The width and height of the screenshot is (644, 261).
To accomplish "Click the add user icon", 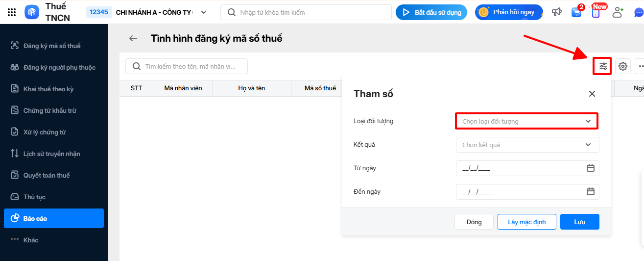I will 618,12.
